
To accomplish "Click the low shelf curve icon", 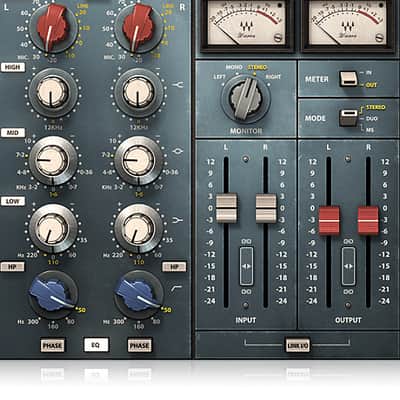I will tap(178, 220).
